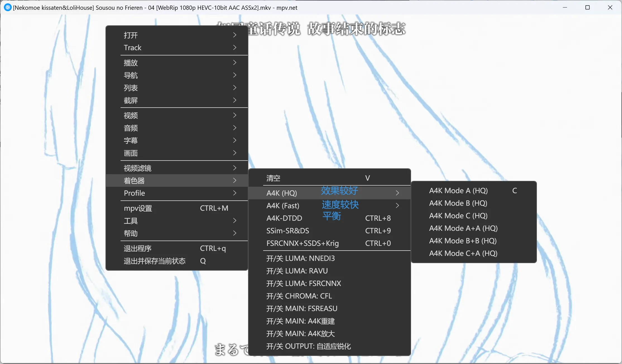This screenshot has width=622, height=364.
Task: Open mpv设置 settings entry
Action: click(x=138, y=208)
